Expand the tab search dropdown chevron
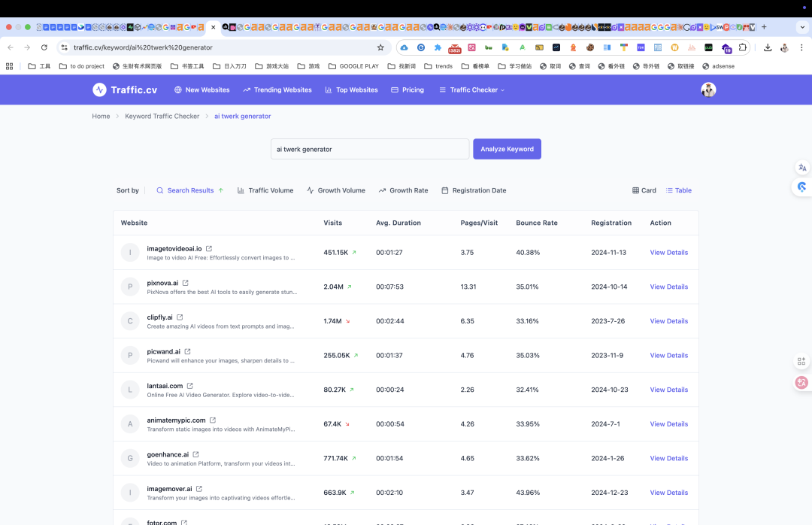Screen dimensions: 812x525 (802, 27)
